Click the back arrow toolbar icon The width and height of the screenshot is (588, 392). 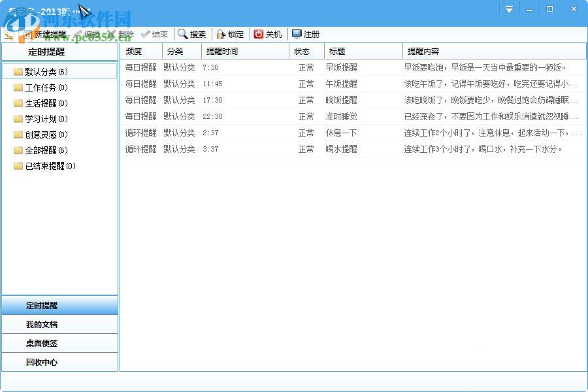click(9, 35)
